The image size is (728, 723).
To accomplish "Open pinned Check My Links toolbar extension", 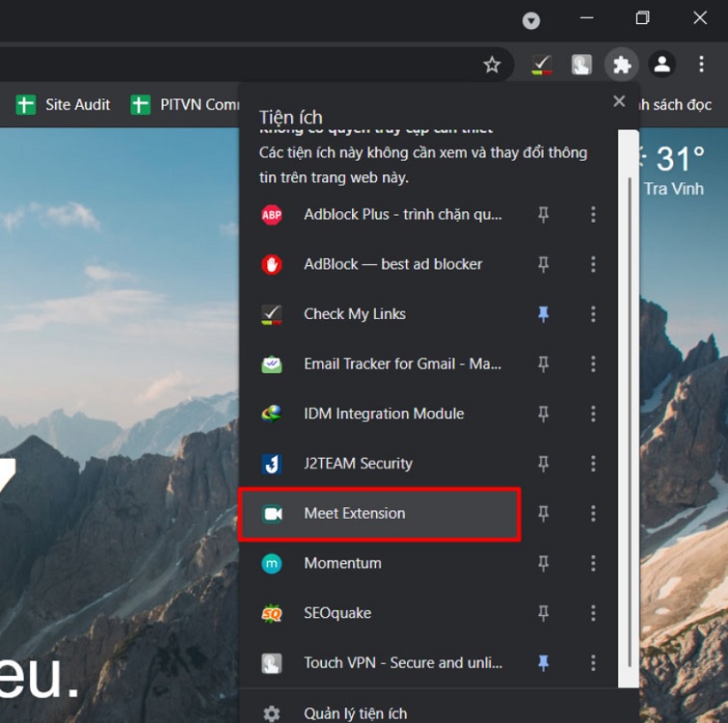I will tap(541, 65).
